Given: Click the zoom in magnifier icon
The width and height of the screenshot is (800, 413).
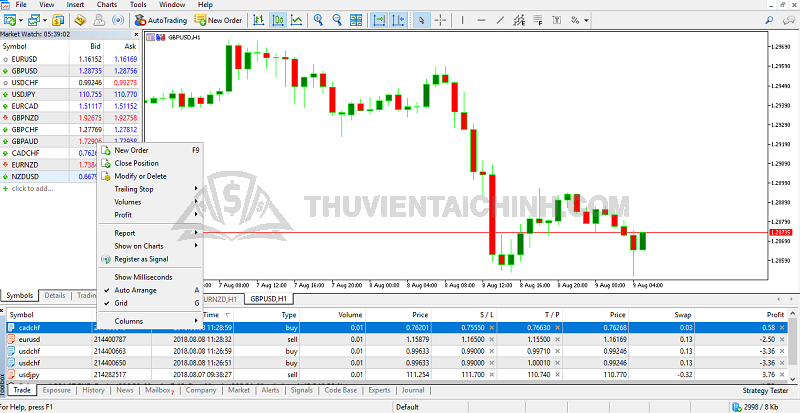Looking at the screenshot, I should coord(319,20).
